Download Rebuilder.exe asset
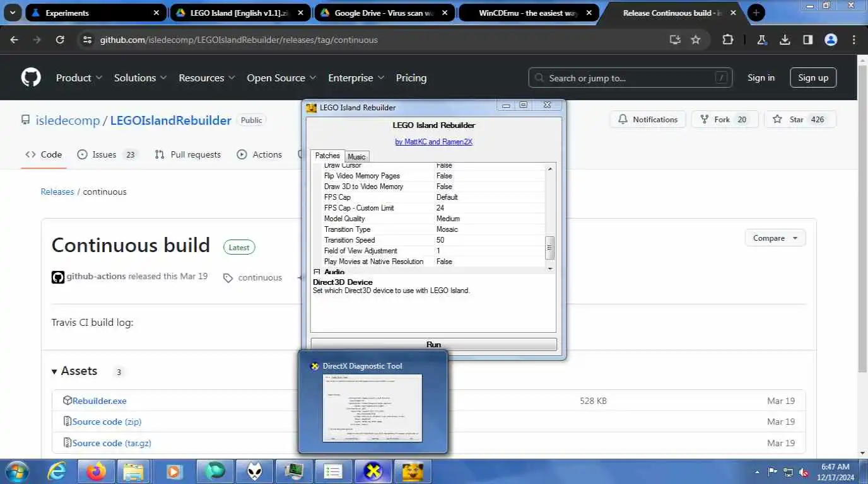 pyautogui.click(x=99, y=400)
